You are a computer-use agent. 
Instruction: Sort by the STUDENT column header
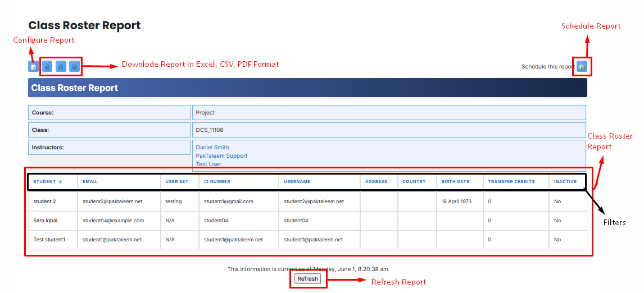(x=48, y=181)
